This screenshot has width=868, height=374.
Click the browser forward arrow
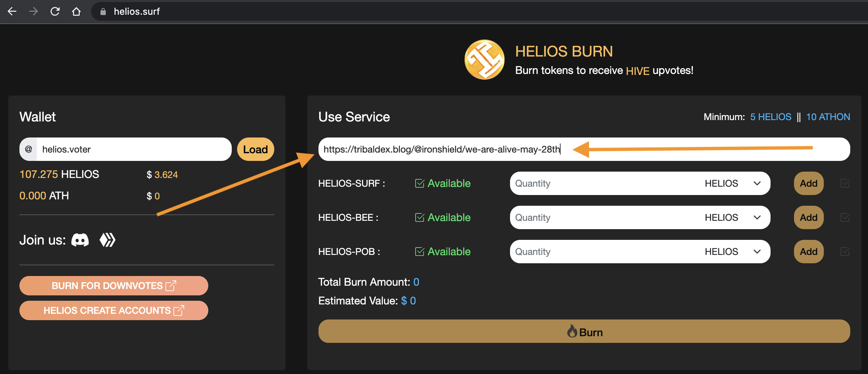[33, 11]
